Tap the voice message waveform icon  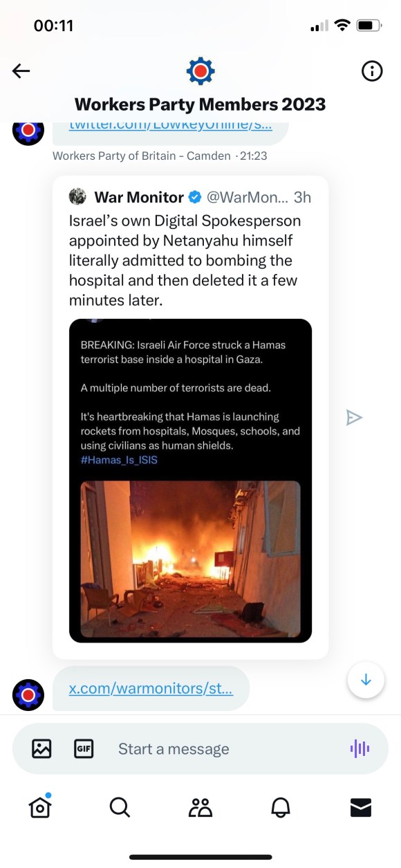click(360, 748)
